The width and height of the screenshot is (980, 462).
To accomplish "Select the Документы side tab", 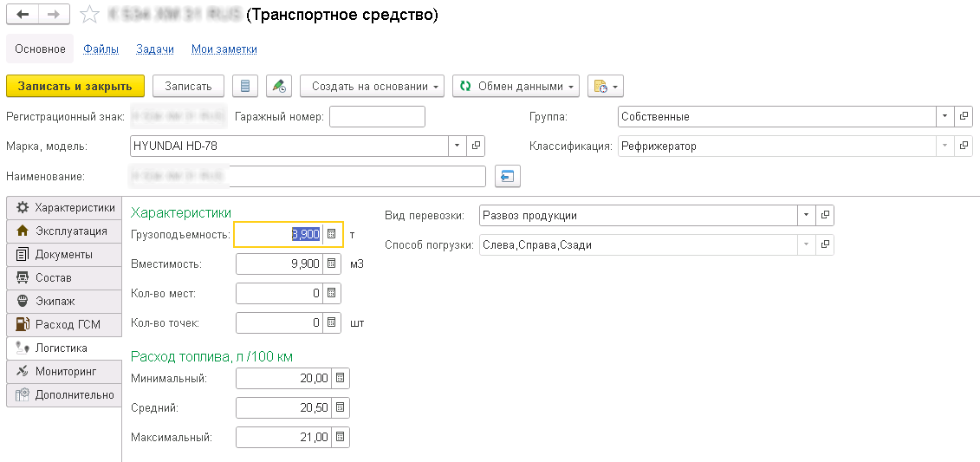I will (64, 255).
